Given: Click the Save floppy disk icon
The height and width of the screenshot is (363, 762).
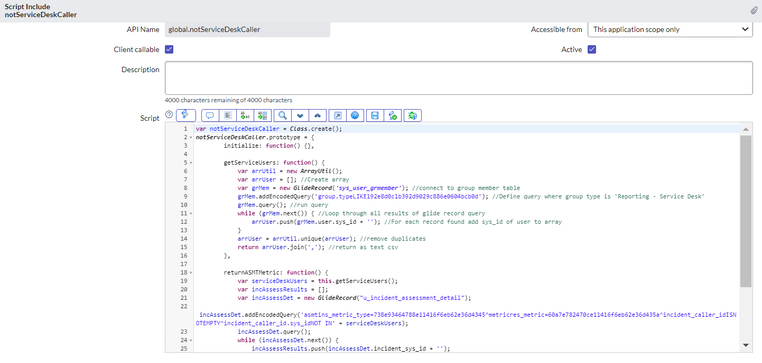Looking at the screenshot, I should [x=375, y=115].
